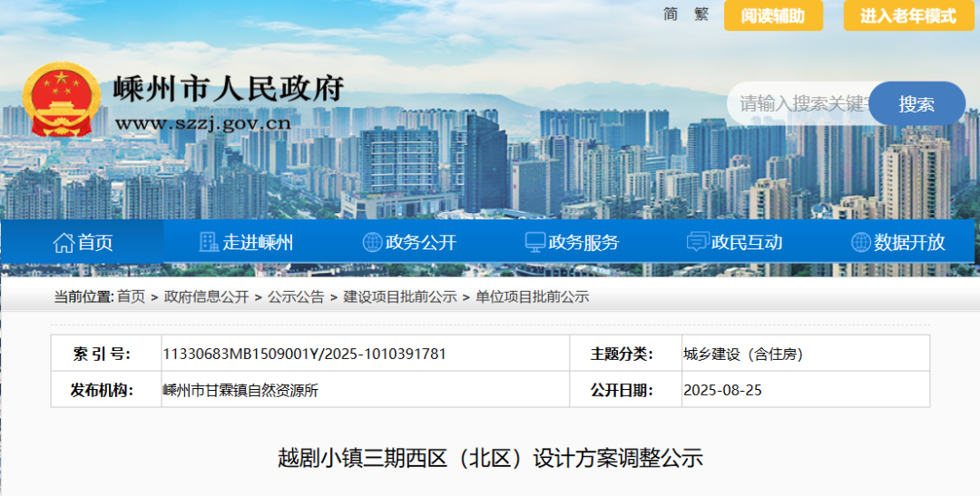Go to 首页 in the breadcrumb
This screenshot has height=496, width=980.
coord(131,297)
